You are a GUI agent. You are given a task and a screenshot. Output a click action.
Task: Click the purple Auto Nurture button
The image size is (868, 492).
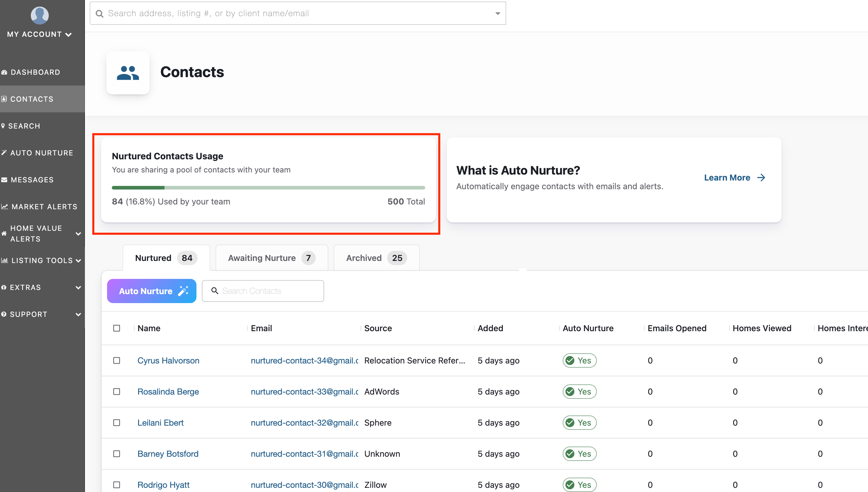pos(152,291)
